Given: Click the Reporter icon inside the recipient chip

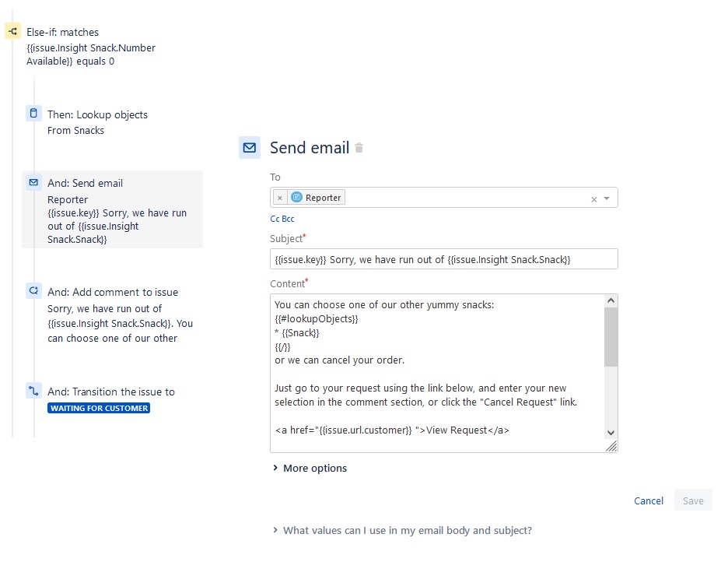Looking at the screenshot, I should [296, 197].
